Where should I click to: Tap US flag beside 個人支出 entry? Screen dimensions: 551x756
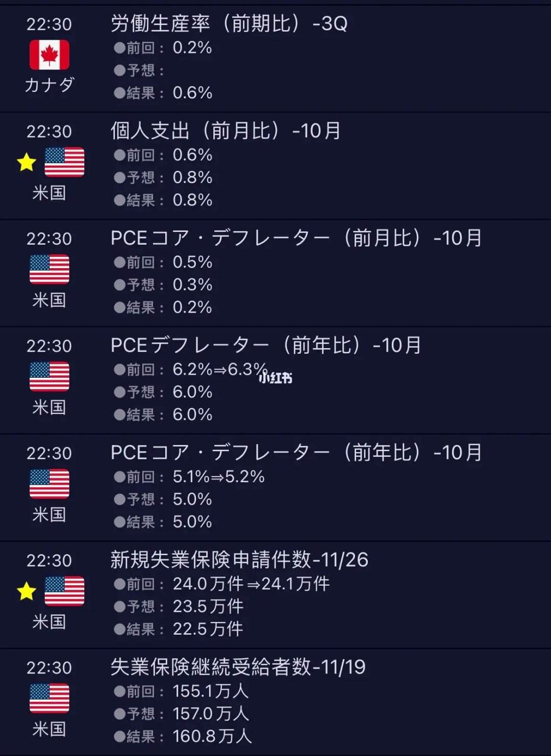click(64, 162)
